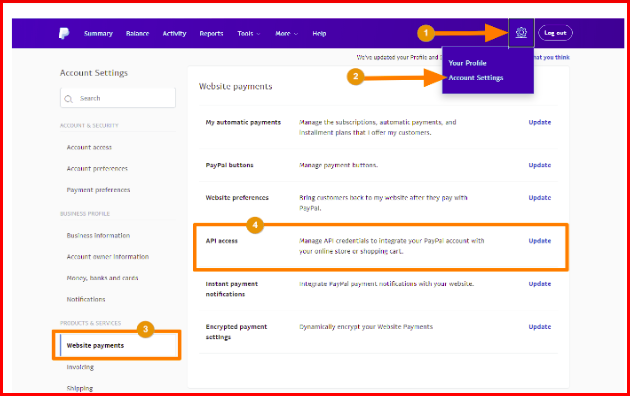Click the 'Website preferences' row label
Viewport: 630px width, 397px height.
point(237,198)
